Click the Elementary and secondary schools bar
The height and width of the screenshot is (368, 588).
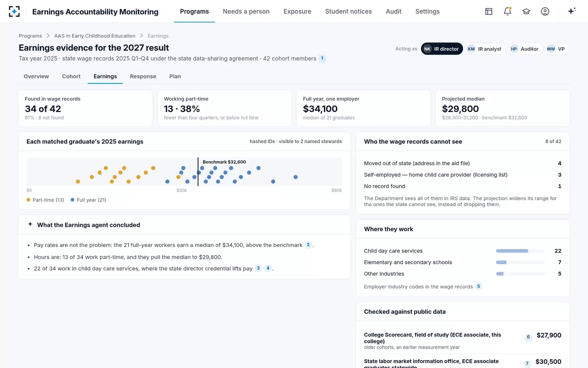pyautogui.click(x=521, y=262)
